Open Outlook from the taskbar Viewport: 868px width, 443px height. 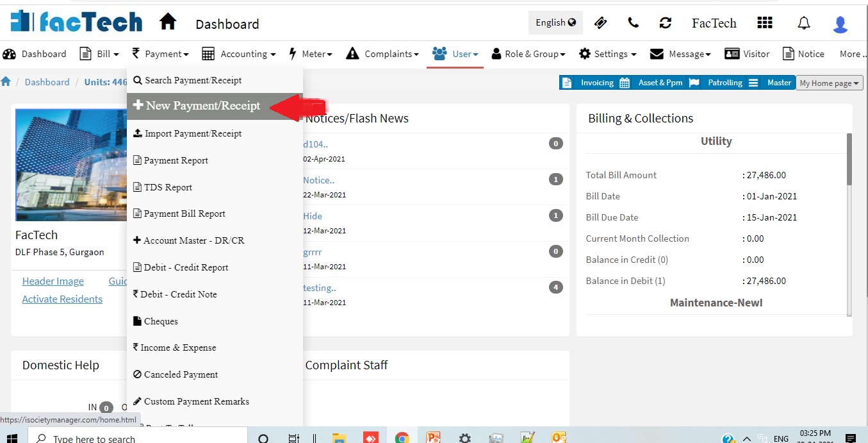click(559, 439)
